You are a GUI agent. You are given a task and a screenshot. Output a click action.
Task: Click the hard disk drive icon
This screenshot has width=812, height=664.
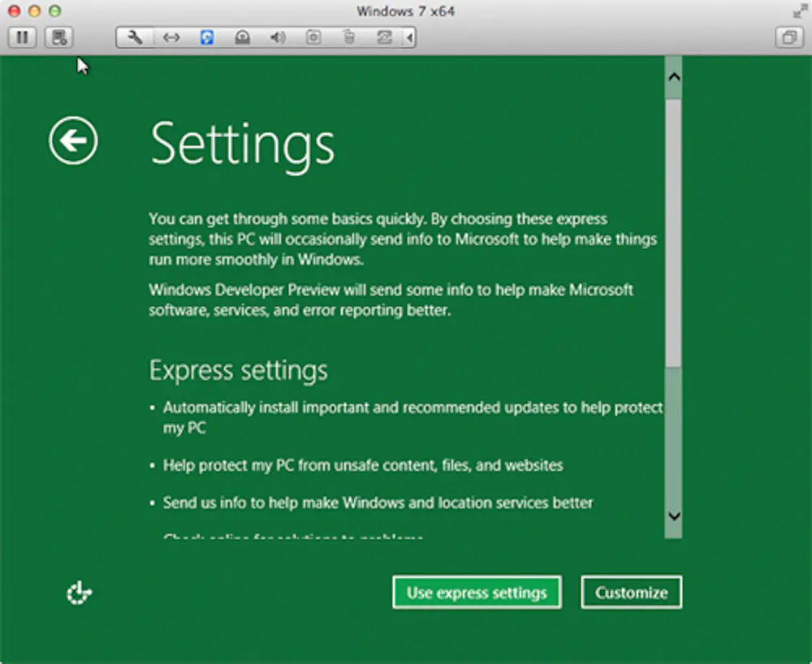(x=242, y=37)
